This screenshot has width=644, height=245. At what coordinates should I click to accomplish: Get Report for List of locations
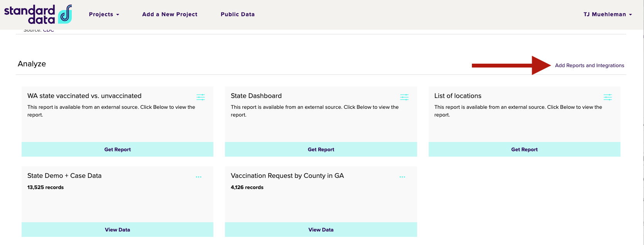(524, 149)
